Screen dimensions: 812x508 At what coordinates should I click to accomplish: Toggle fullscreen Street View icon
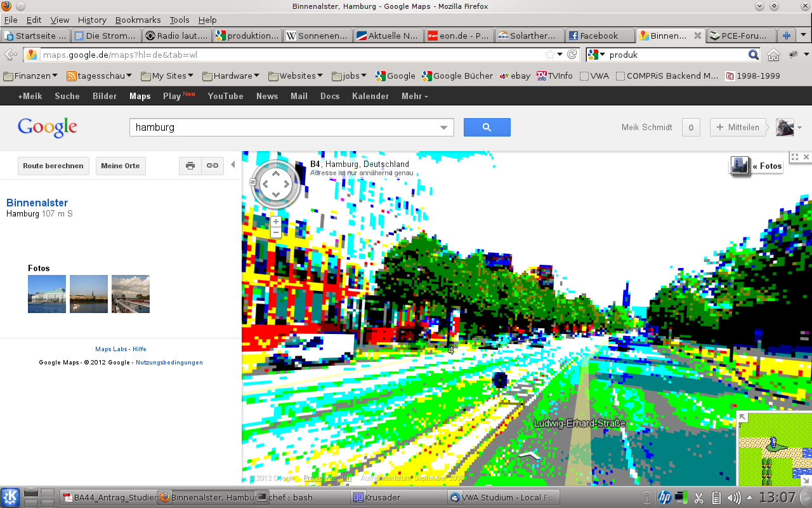pos(794,157)
